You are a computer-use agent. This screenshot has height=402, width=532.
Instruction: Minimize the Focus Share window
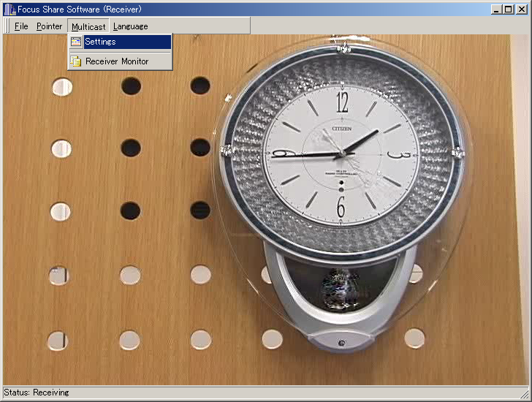point(497,9)
